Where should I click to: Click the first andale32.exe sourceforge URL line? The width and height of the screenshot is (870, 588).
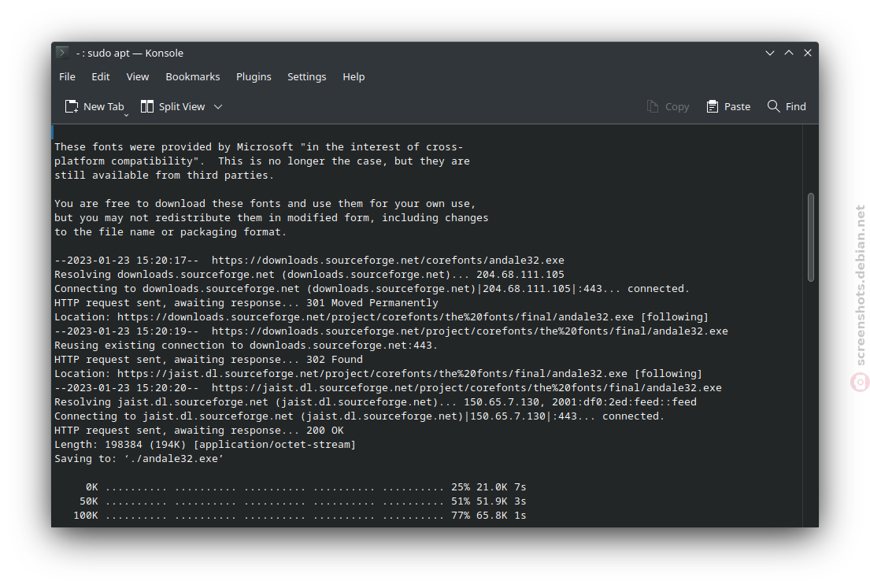pos(309,261)
